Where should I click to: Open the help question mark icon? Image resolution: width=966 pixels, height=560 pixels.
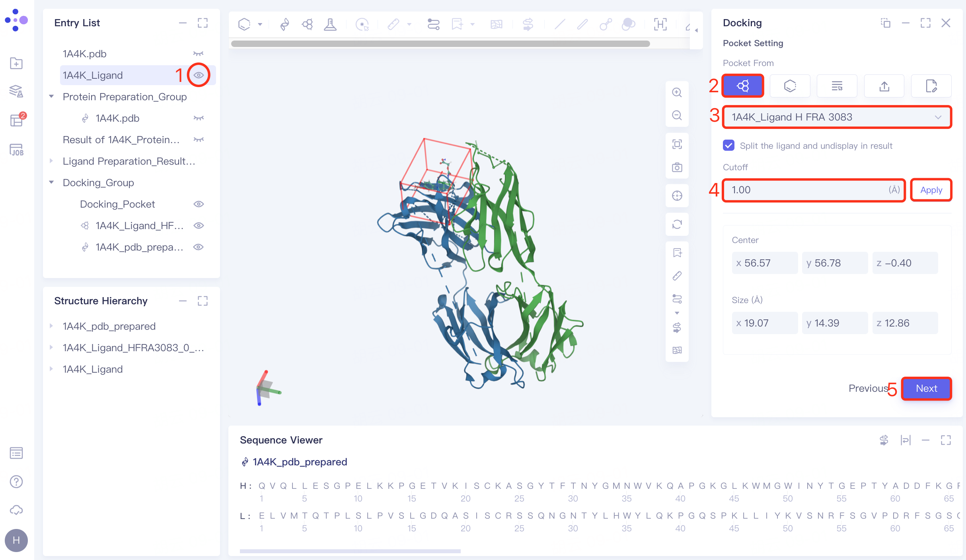tap(16, 482)
